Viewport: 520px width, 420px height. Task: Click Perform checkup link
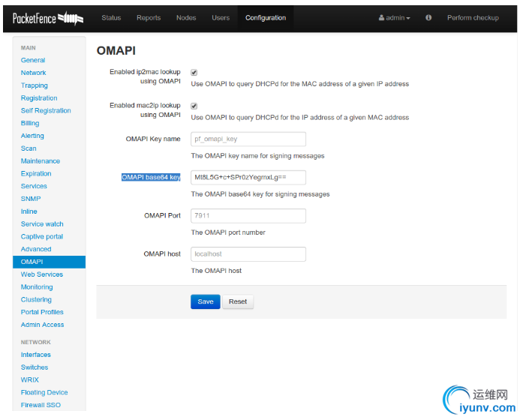473,18
